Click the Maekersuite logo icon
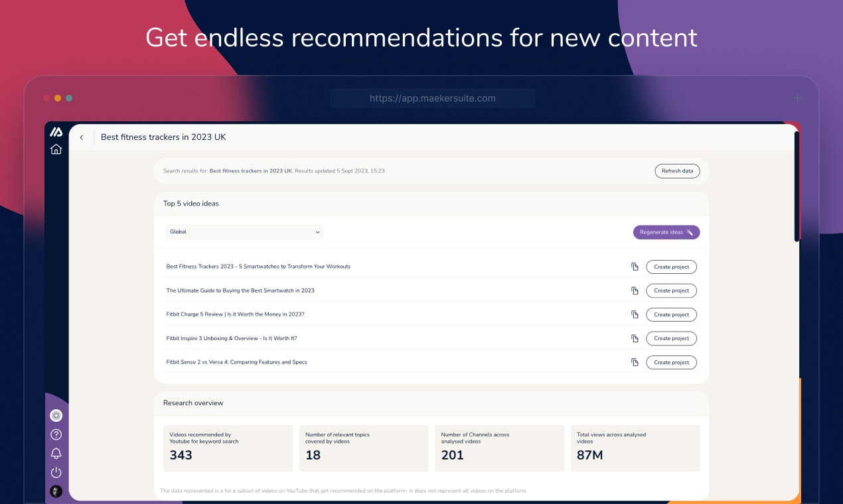 [56, 132]
